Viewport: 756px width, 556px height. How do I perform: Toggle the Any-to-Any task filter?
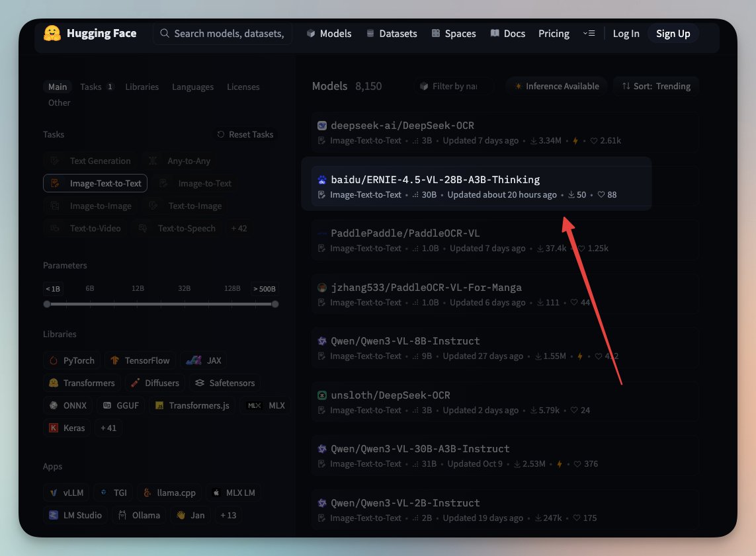click(x=179, y=161)
